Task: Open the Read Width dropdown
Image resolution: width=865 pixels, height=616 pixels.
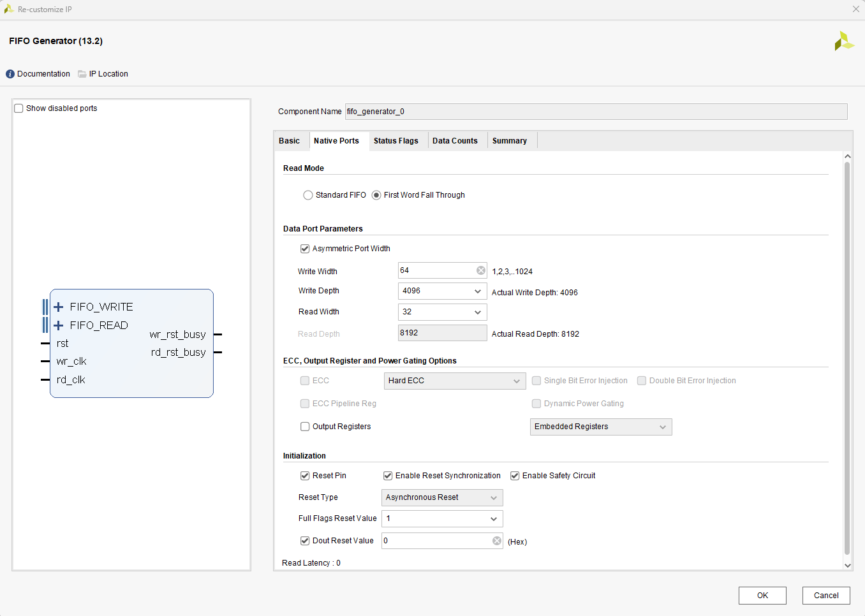Action: pyautogui.click(x=442, y=312)
